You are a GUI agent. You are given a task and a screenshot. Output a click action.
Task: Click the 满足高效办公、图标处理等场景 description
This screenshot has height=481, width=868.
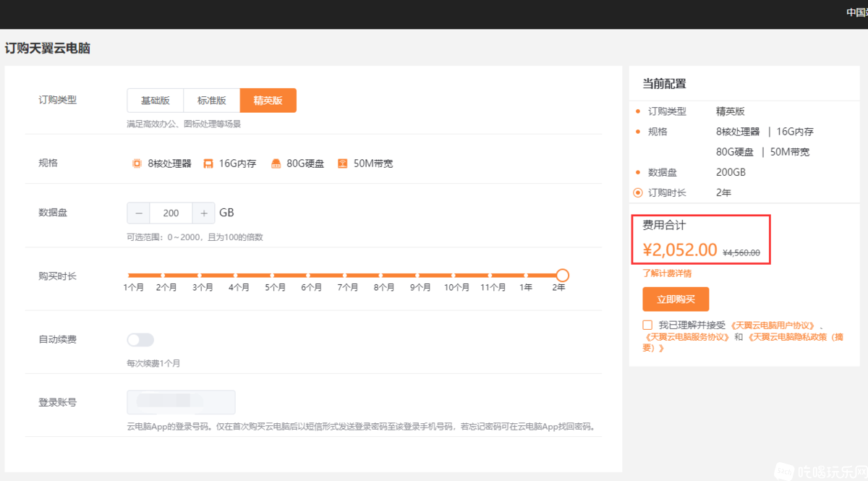[184, 124]
